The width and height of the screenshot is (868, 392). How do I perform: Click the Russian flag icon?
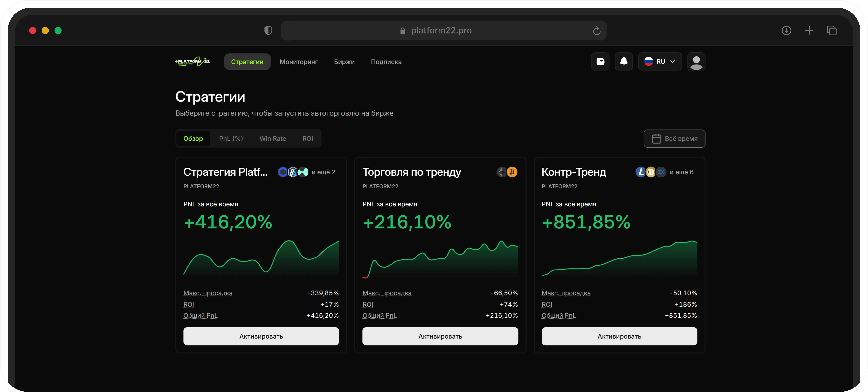[x=648, y=61]
